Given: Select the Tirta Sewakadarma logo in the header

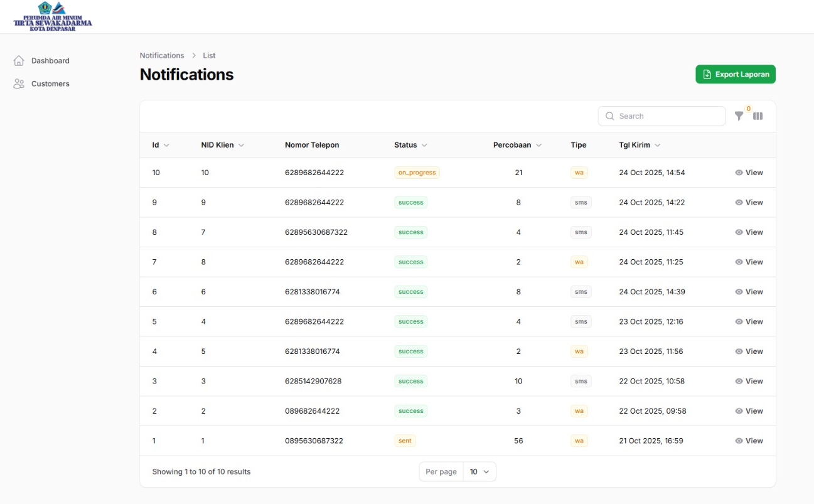Looking at the screenshot, I should pos(52,16).
